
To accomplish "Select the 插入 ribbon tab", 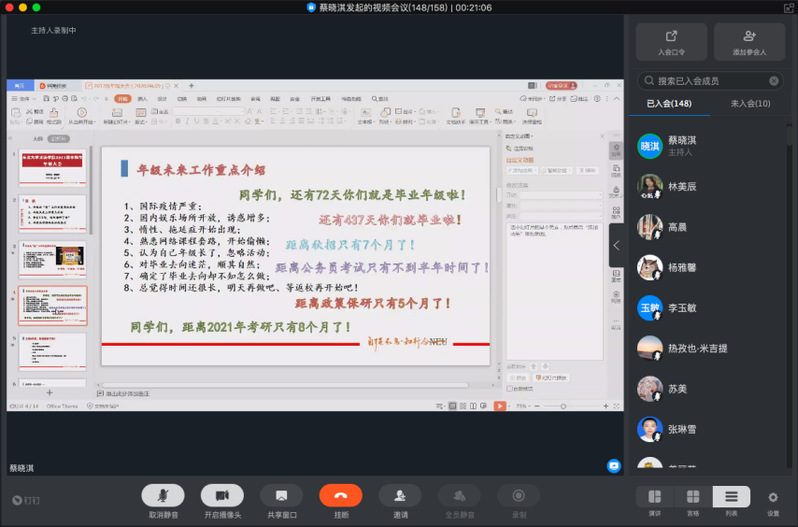I will tap(142, 99).
